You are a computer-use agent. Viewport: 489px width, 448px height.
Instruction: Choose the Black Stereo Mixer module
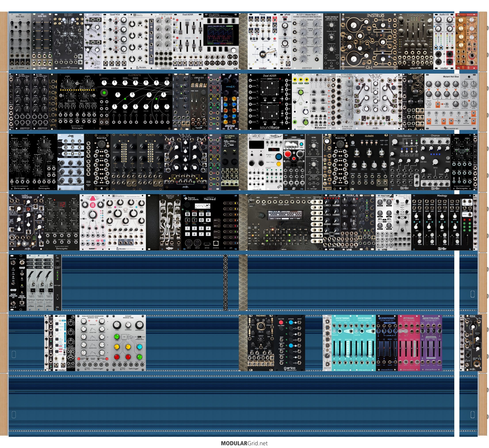coord(462,162)
